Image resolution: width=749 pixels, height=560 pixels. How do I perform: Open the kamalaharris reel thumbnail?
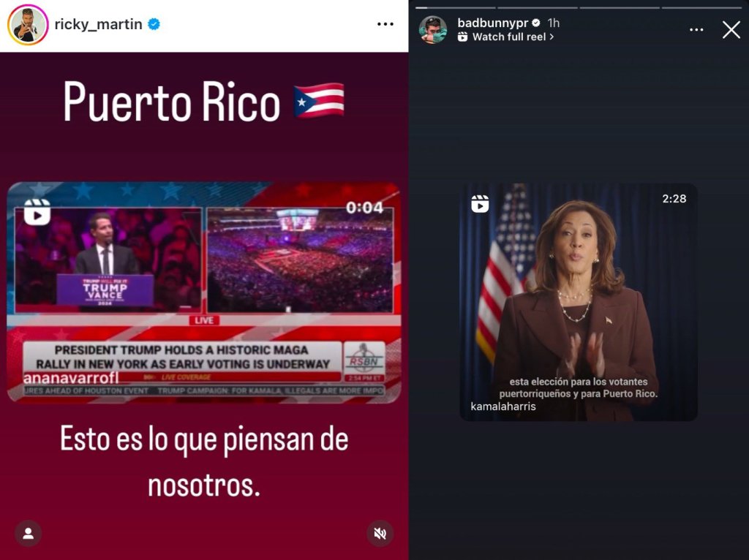(x=579, y=302)
